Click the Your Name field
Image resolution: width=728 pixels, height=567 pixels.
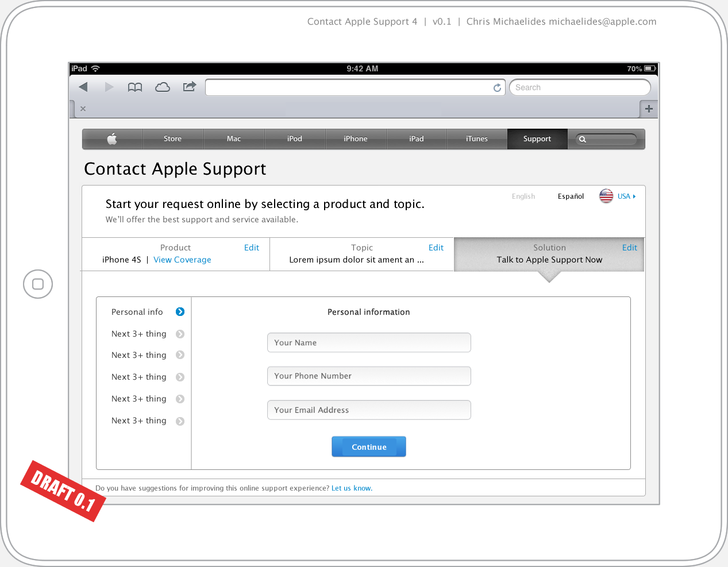(x=369, y=342)
